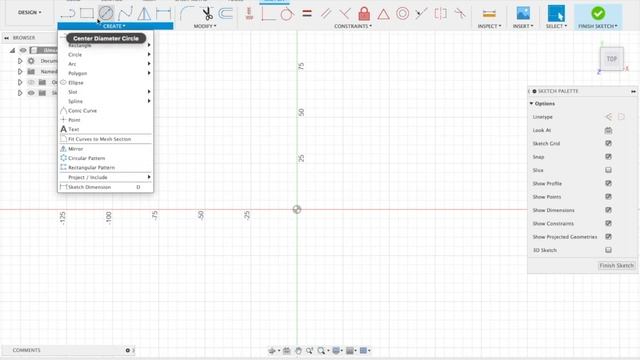
Task: Select the Sketch Dimension tool icon
Action: click(163, 13)
